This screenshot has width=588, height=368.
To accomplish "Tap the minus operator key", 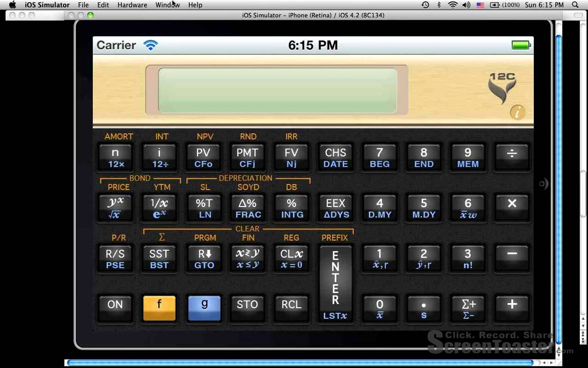I will click(x=512, y=259).
